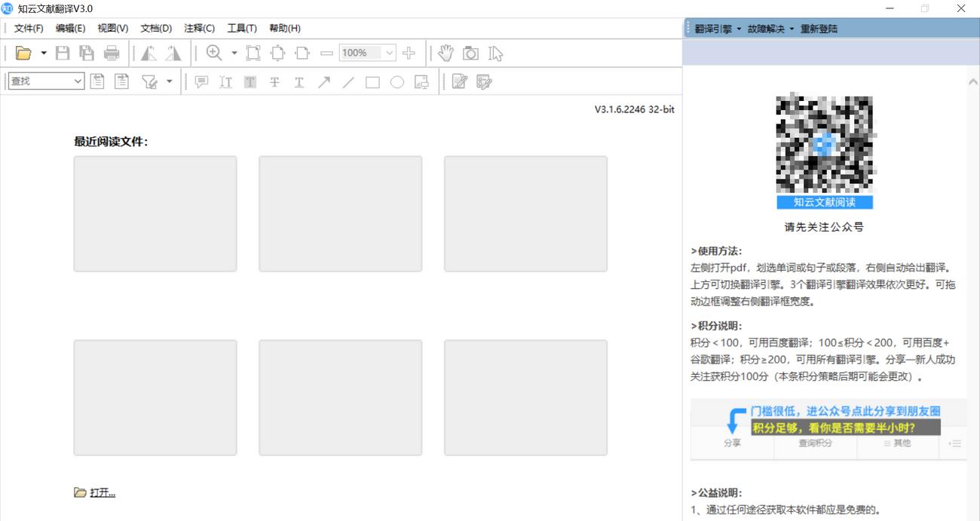
Task: Draw a rectangle annotation
Action: pyautogui.click(x=372, y=81)
